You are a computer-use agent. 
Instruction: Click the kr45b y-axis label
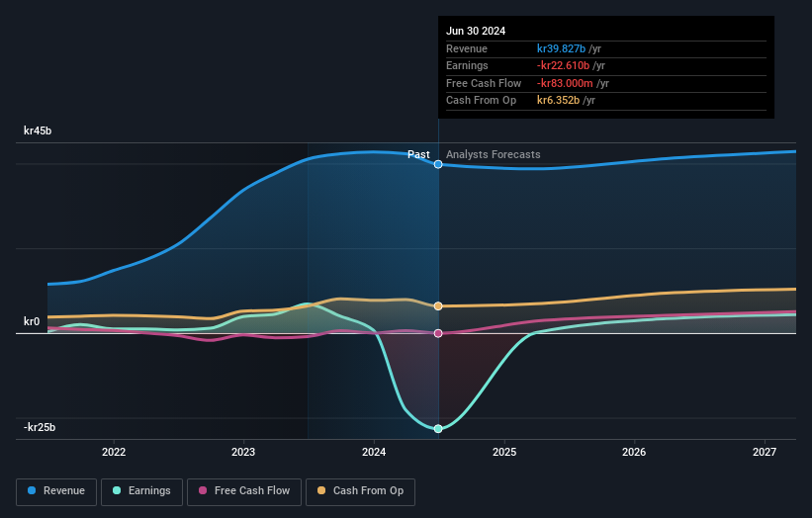(x=38, y=130)
